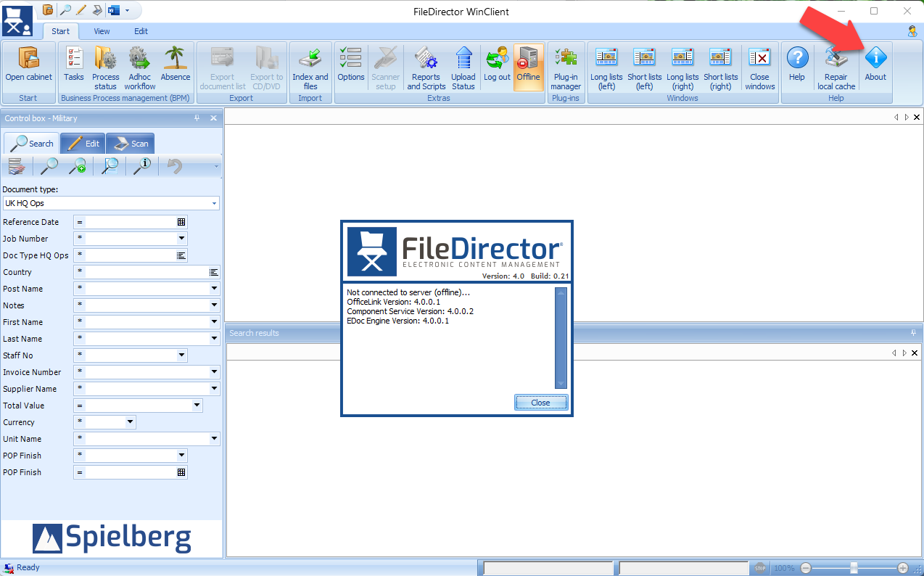Click the Close windows icon

pos(759,67)
